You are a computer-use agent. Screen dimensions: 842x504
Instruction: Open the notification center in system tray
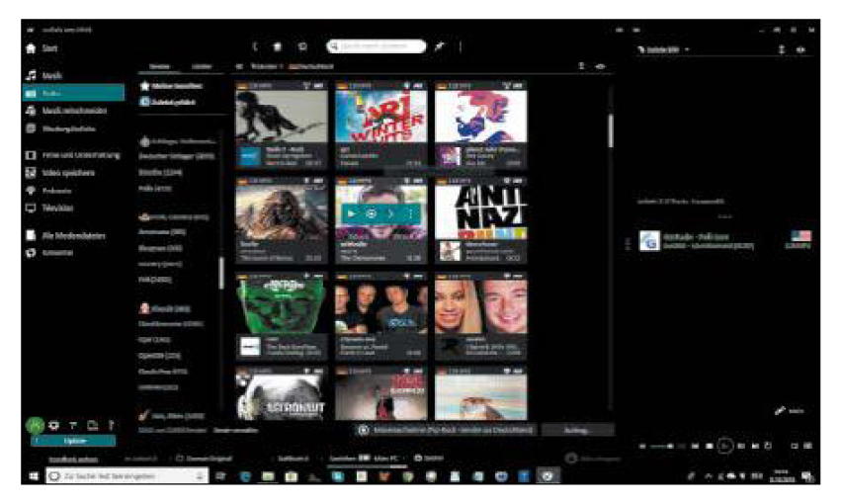coord(806,476)
